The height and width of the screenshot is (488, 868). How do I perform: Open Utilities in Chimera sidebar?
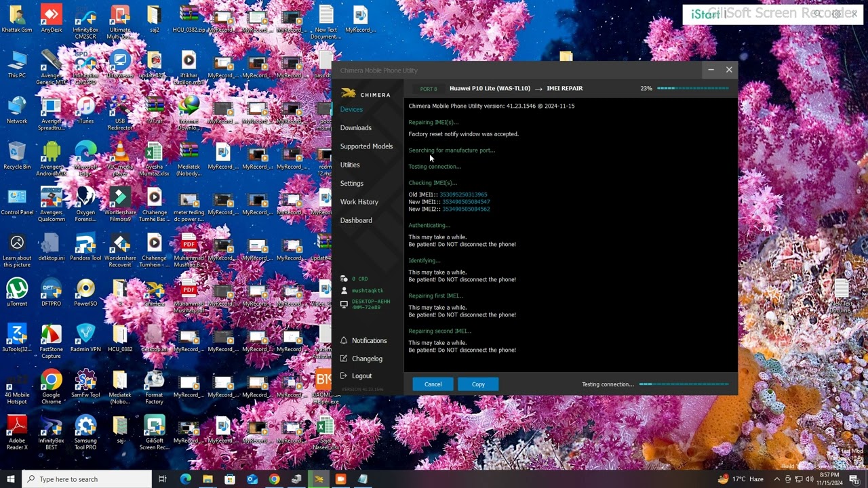point(350,165)
